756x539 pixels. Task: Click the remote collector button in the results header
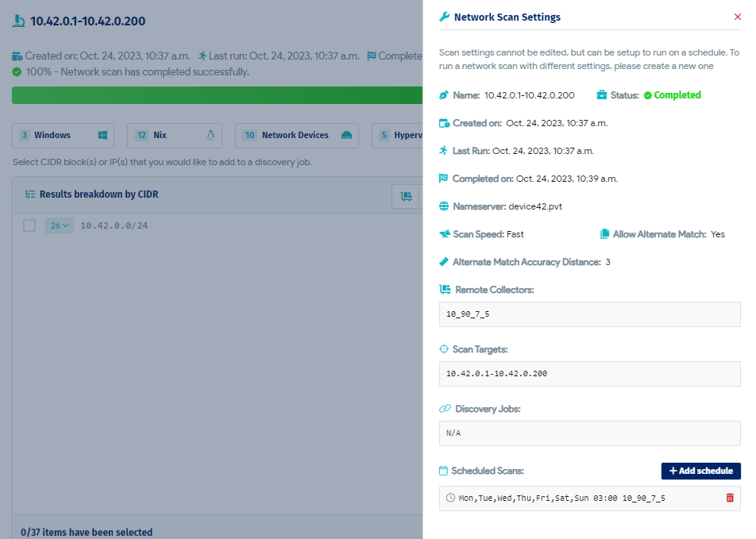click(407, 196)
